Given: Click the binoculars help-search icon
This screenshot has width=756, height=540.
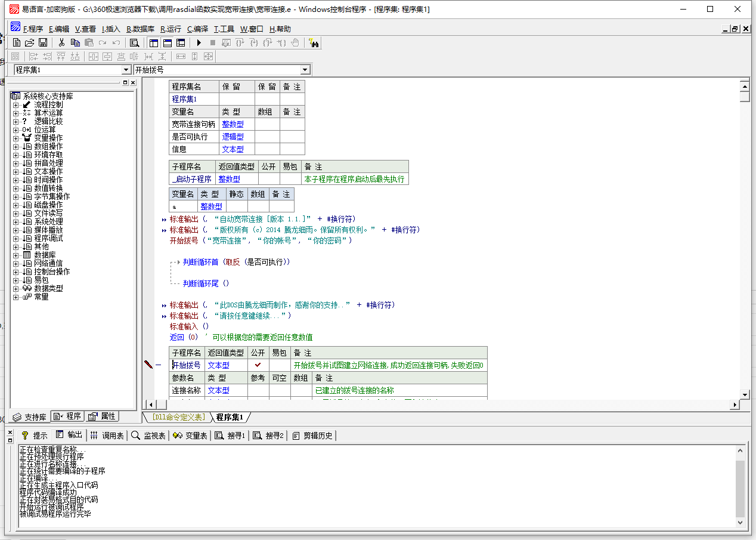Looking at the screenshot, I should pyautogui.click(x=314, y=42).
